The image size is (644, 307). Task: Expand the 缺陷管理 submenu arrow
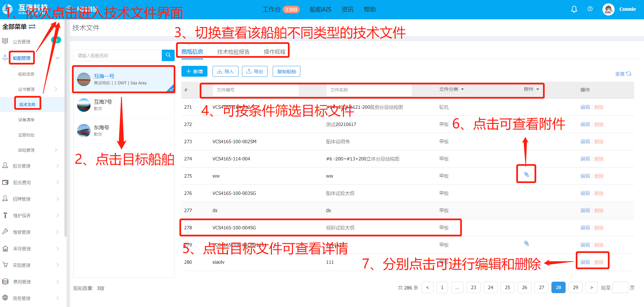56,150
